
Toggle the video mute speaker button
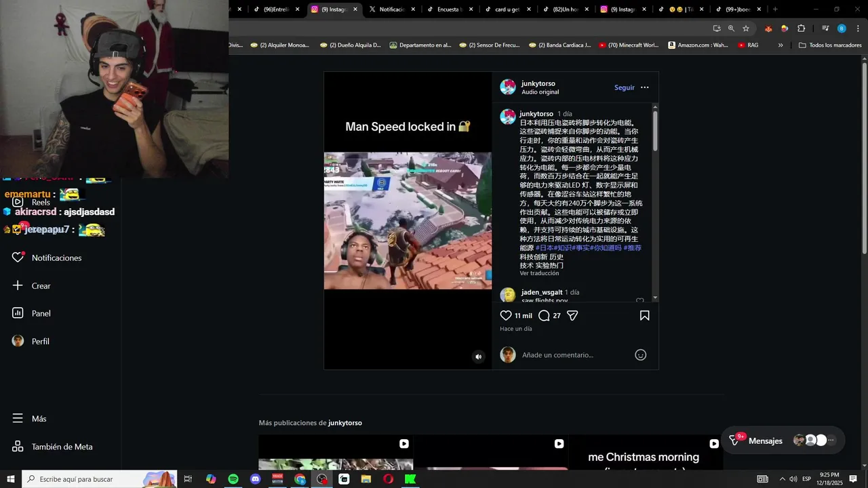coord(478,357)
